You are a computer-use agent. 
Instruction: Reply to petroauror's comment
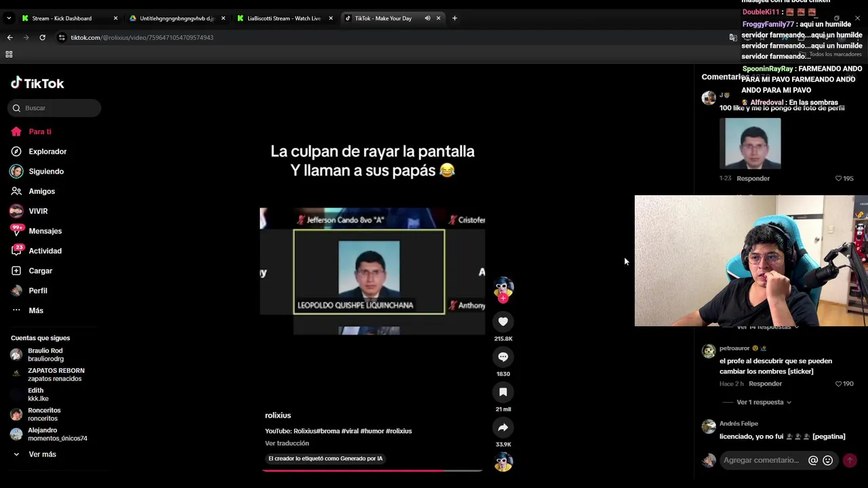765,384
